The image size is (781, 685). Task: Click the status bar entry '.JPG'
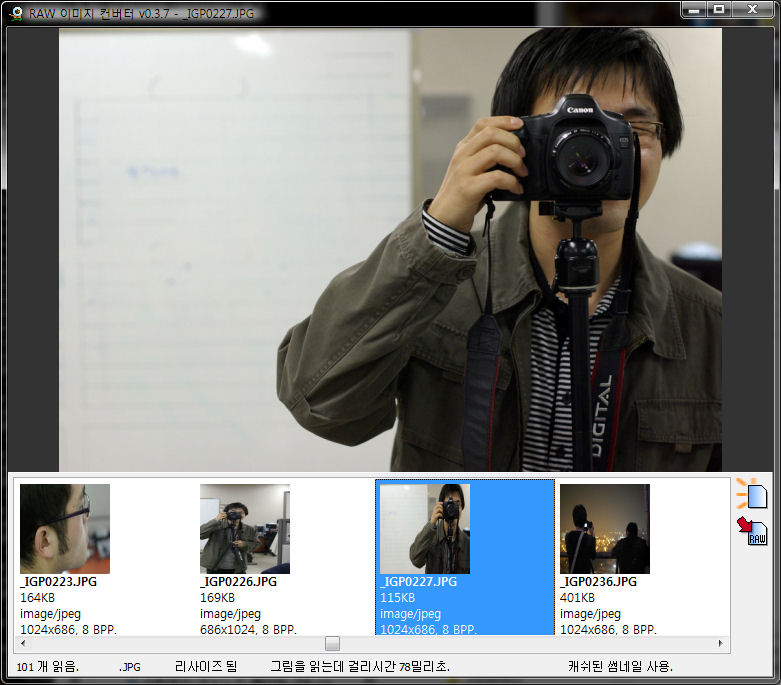click(x=130, y=667)
